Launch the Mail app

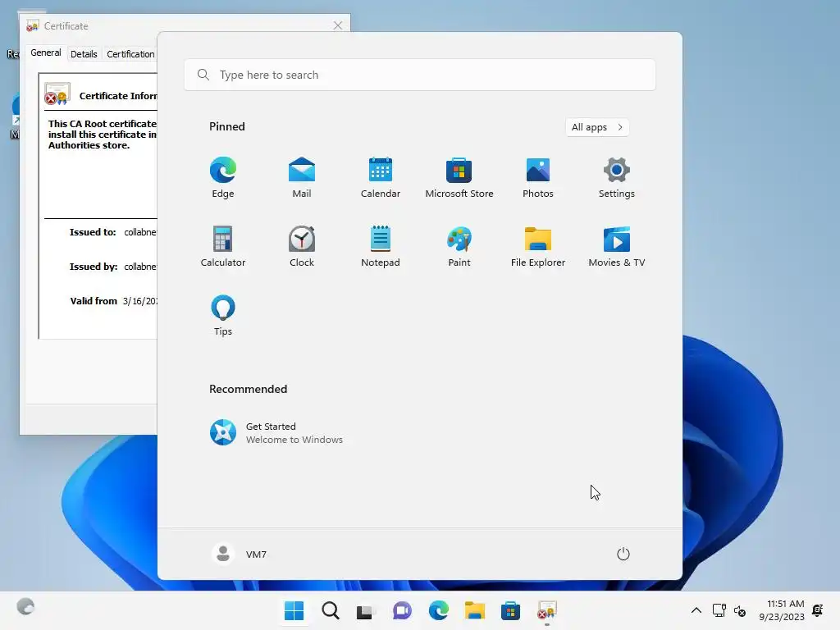point(302,177)
